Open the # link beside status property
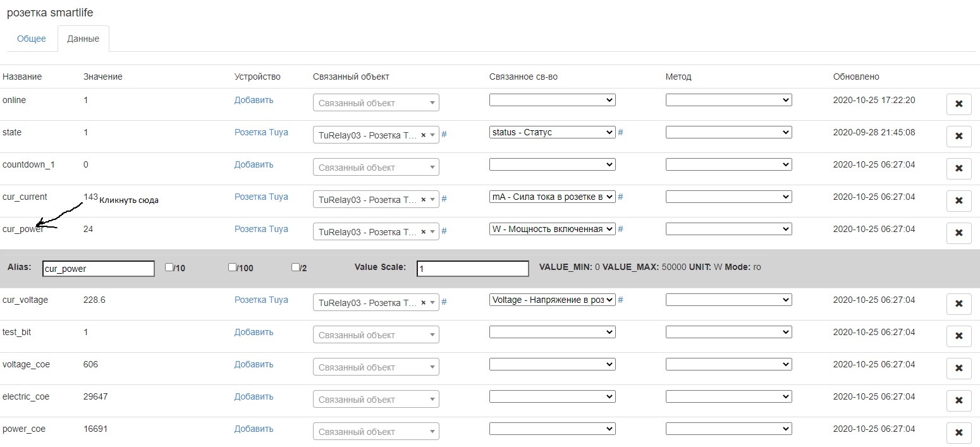Image resolution: width=980 pixels, height=447 pixels. (x=620, y=133)
